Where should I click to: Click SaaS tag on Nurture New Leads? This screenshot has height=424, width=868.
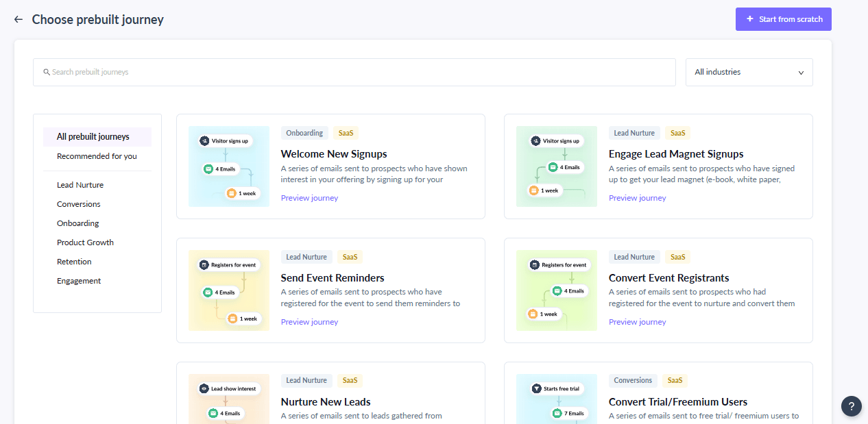(x=350, y=380)
